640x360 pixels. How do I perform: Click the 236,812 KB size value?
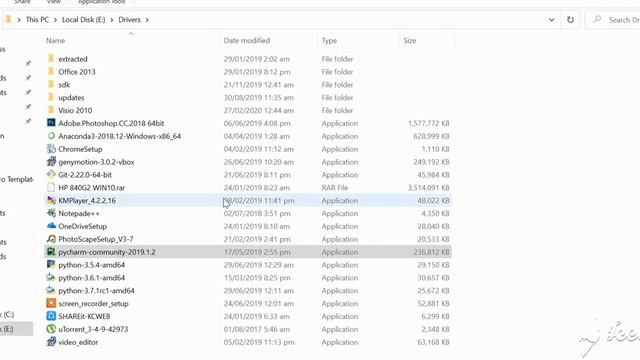click(431, 252)
